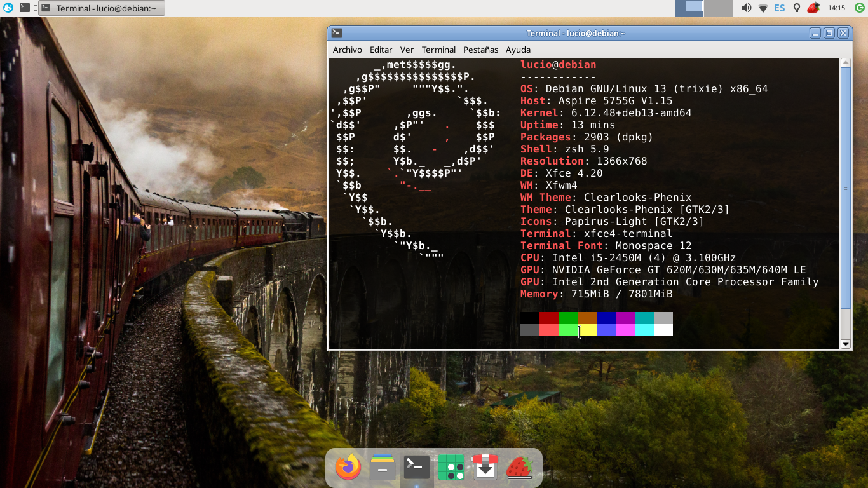Click the 'Packages: 2903 (dpkg)' line
The image size is (868, 488).
point(587,137)
